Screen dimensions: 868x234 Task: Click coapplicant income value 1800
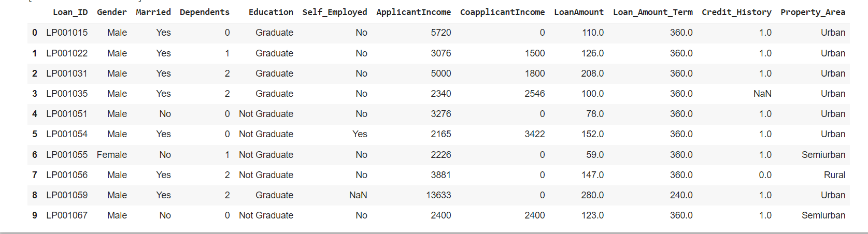pos(535,74)
